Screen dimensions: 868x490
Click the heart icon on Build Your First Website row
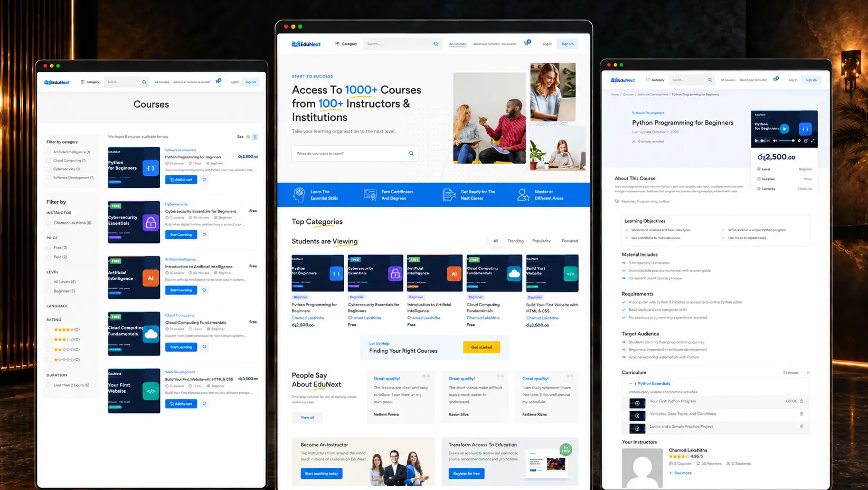(204, 404)
